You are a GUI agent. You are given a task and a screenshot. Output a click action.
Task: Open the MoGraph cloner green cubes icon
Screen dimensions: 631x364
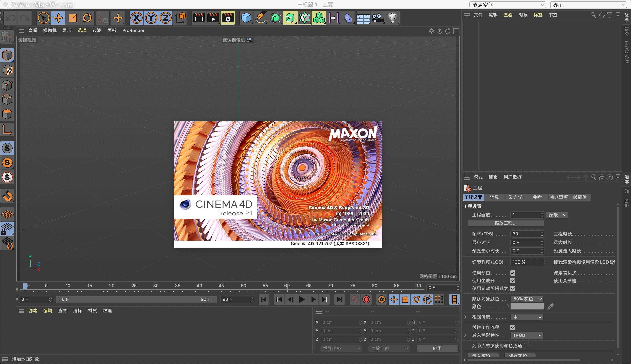pyautogui.click(x=319, y=18)
